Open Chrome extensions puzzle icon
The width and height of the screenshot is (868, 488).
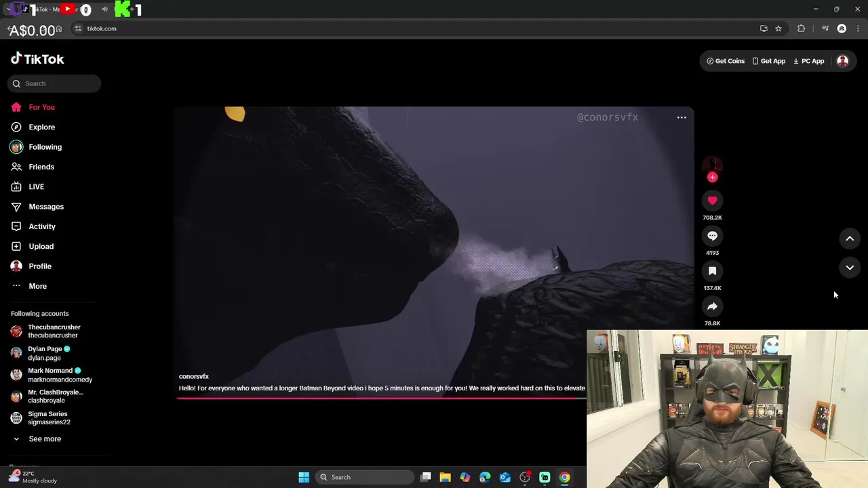(x=802, y=28)
